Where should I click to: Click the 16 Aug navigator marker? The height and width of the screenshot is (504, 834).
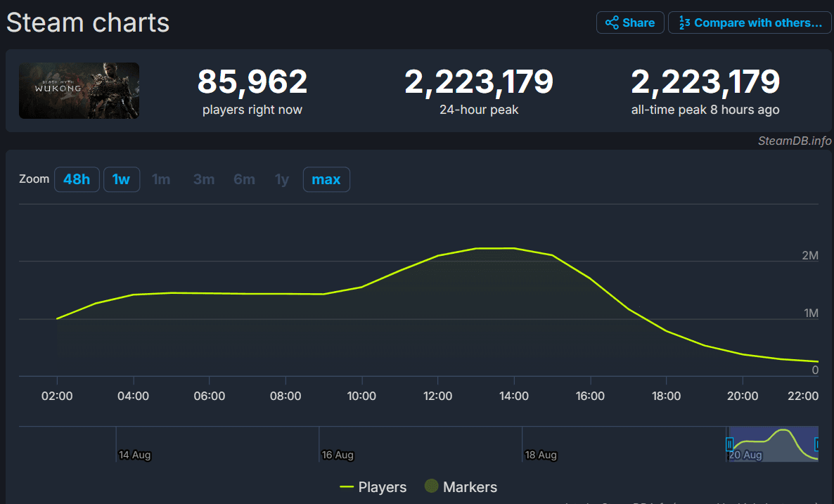point(338,455)
